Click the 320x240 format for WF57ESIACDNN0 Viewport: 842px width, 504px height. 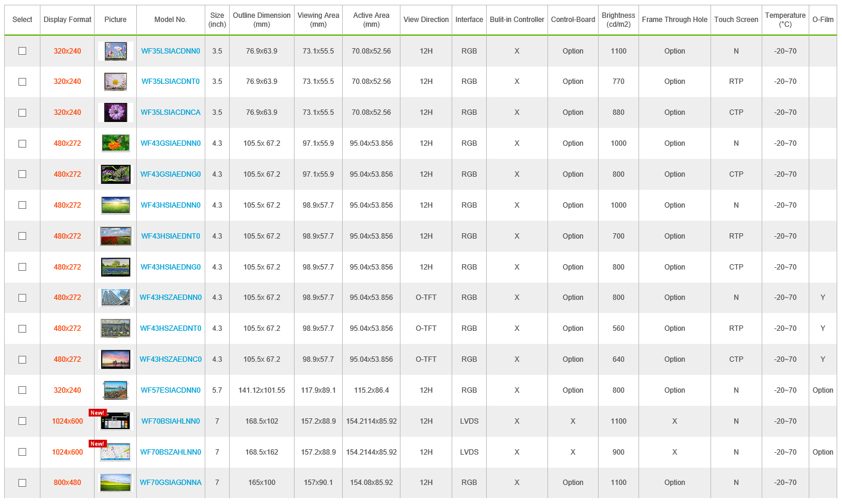(x=67, y=390)
